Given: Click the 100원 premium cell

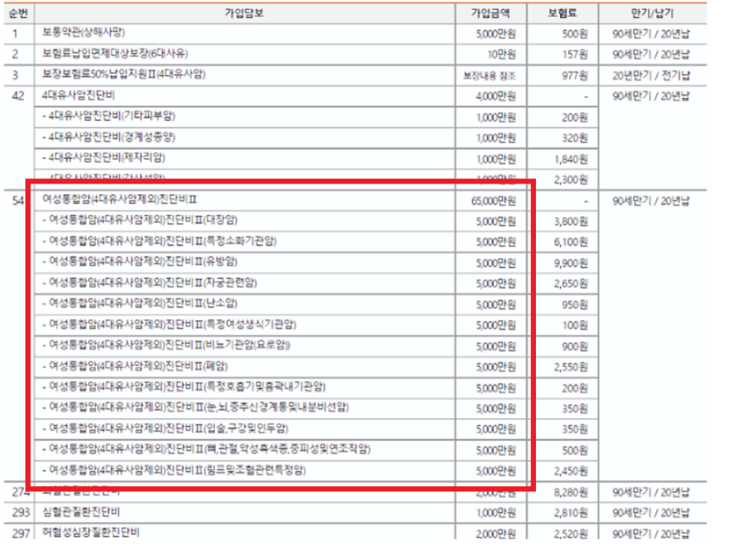Looking at the screenshot, I should [575, 325].
